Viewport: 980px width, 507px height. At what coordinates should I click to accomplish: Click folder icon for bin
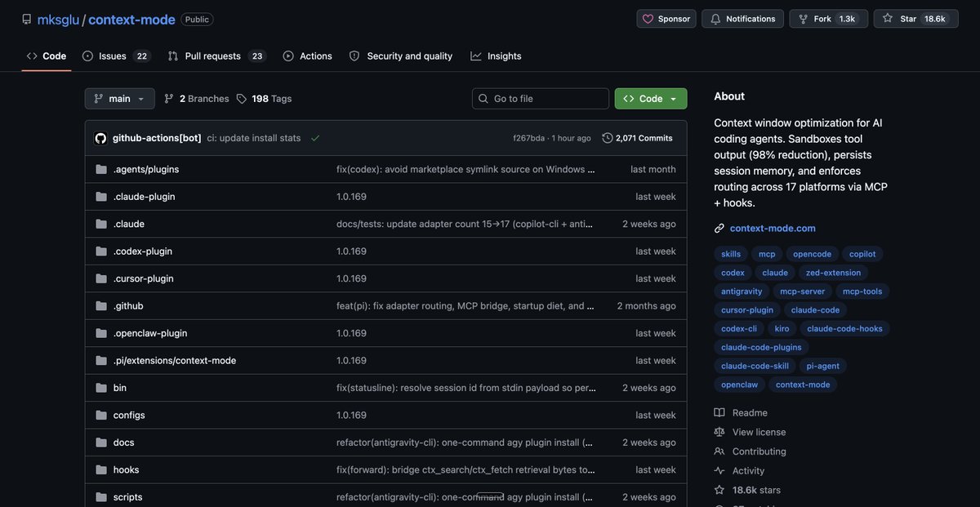pyautogui.click(x=101, y=388)
